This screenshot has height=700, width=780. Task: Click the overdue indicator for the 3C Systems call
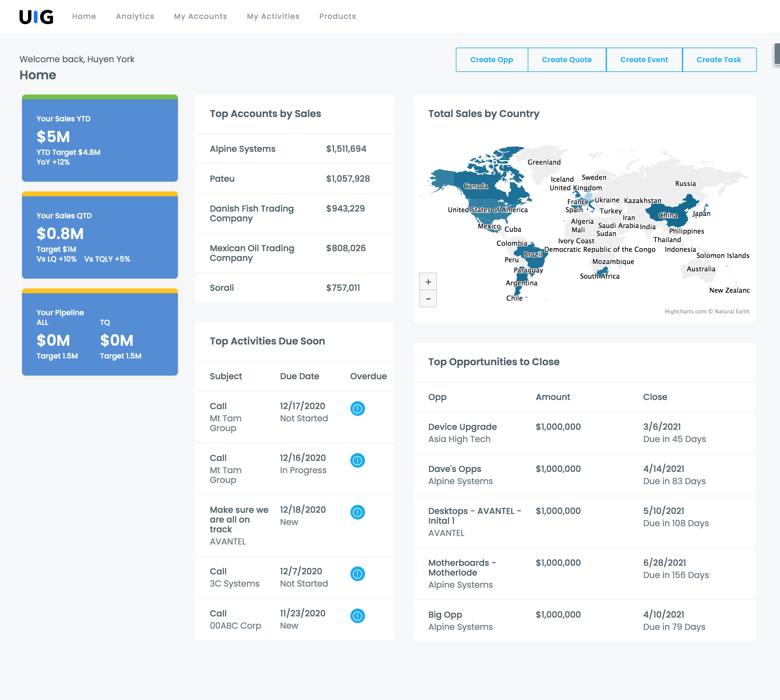point(357,574)
